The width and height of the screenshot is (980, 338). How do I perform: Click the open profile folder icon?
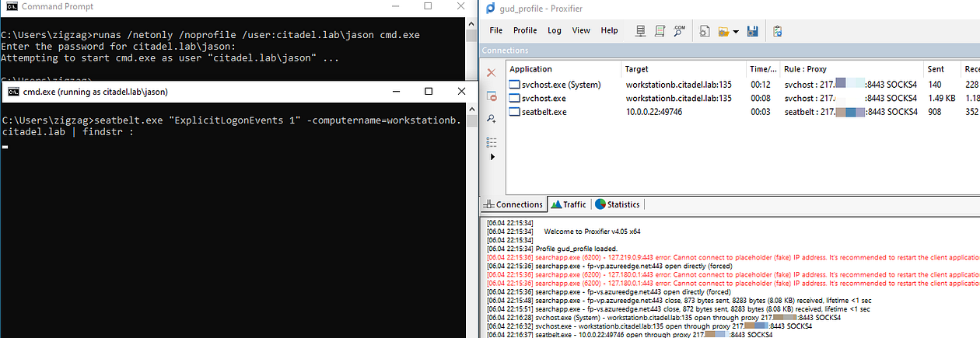[x=723, y=31]
